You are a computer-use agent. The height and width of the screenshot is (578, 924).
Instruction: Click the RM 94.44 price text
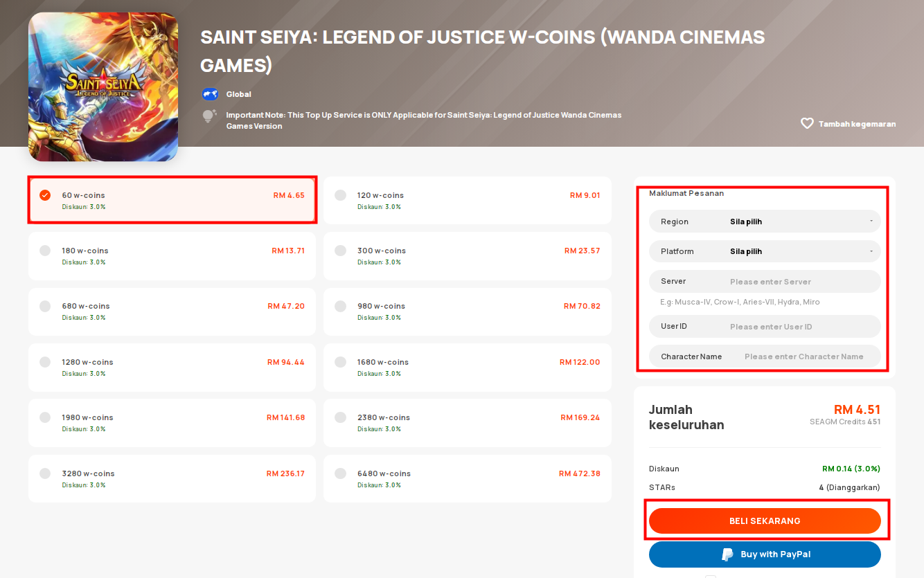(286, 362)
